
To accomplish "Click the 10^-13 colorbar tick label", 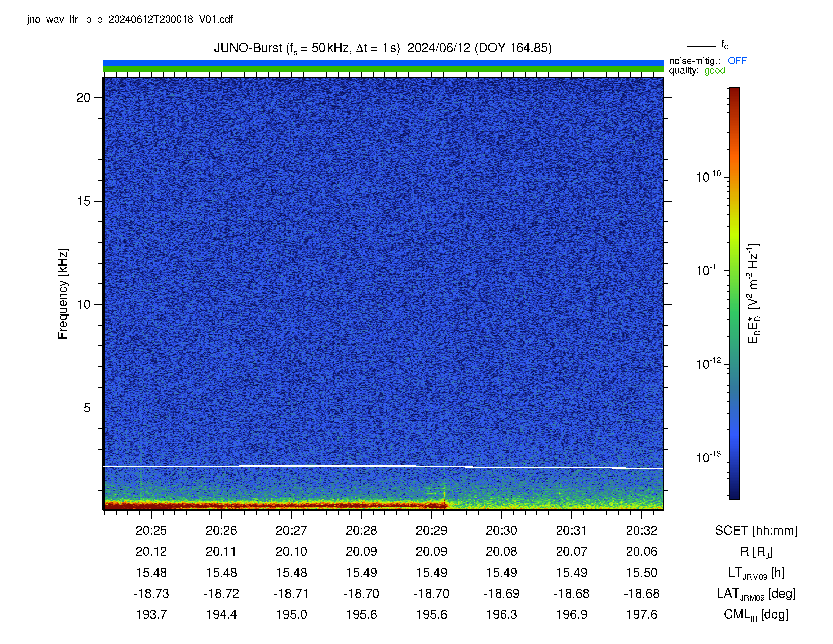I will [x=708, y=457].
